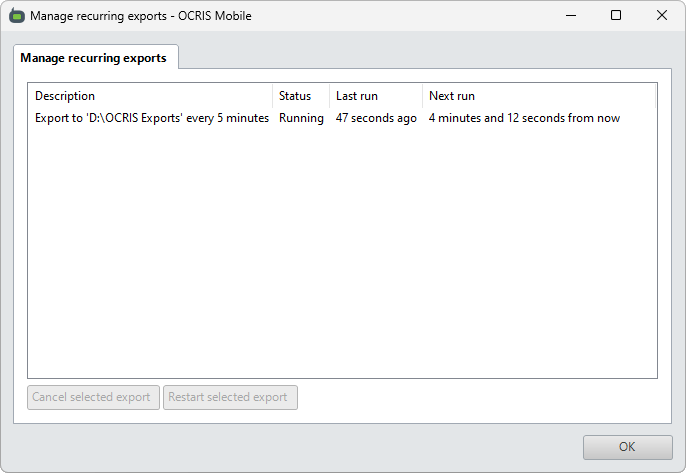This screenshot has width=686, height=473.
Task: Sort by the Last run column header
Action: [376, 96]
